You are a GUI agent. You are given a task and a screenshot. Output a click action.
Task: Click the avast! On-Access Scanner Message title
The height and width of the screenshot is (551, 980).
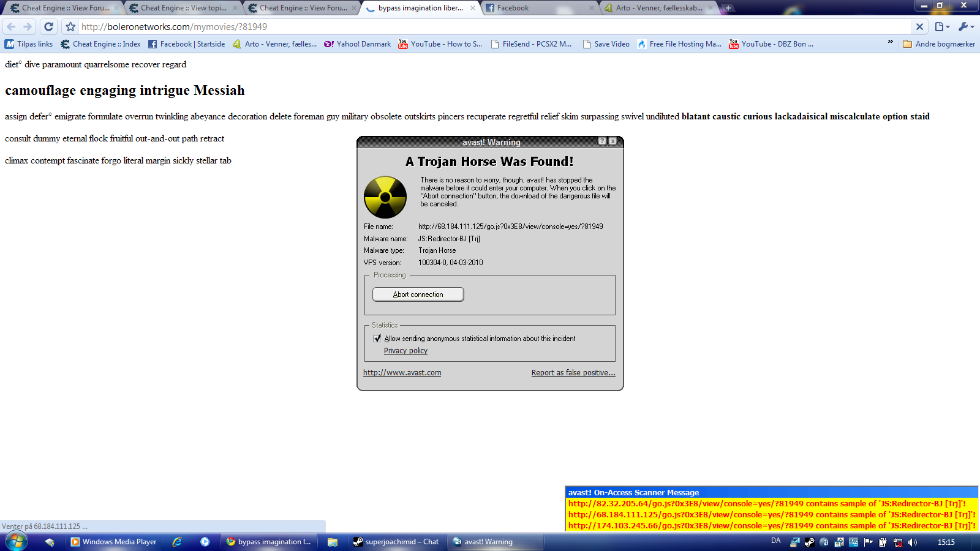(633, 493)
